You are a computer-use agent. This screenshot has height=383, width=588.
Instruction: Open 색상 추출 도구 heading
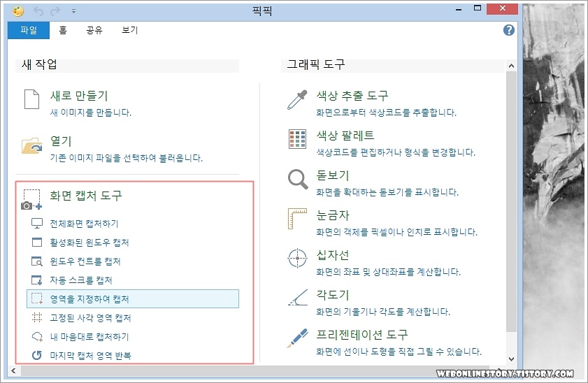pos(352,96)
